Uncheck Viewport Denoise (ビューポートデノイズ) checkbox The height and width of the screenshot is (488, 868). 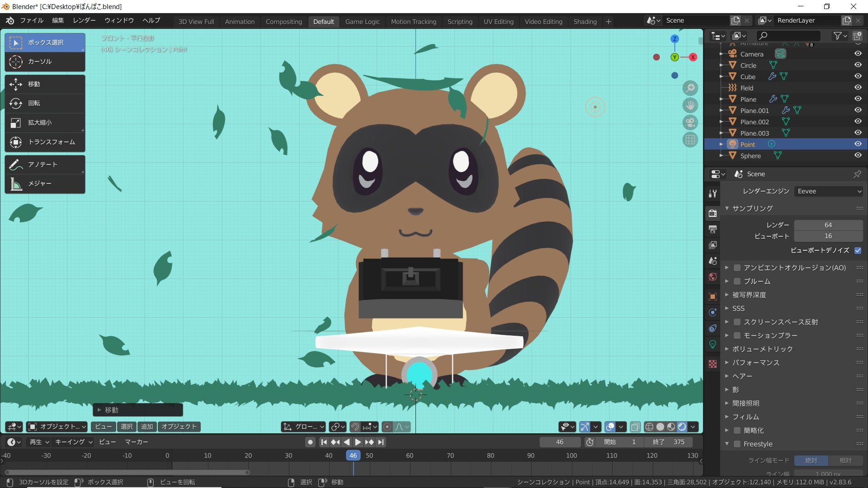(x=858, y=250)
